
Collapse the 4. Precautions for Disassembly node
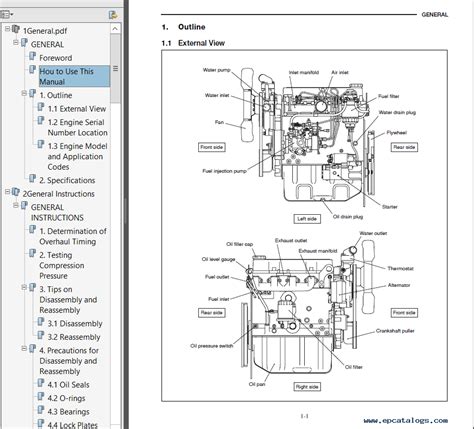click(x=24, y=349)
